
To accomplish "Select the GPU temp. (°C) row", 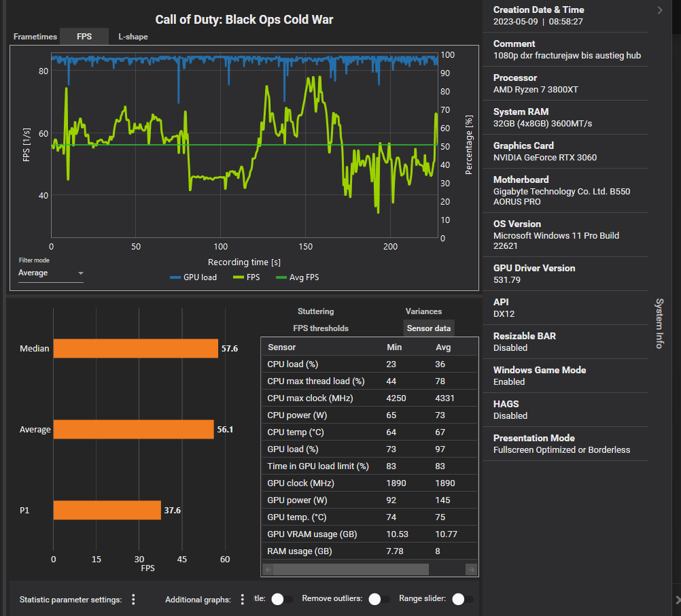I will click(370, 517).
